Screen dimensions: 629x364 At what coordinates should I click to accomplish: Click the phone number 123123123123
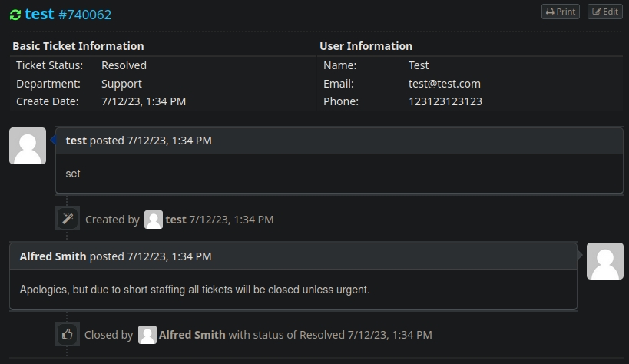(x=445, y=101)
